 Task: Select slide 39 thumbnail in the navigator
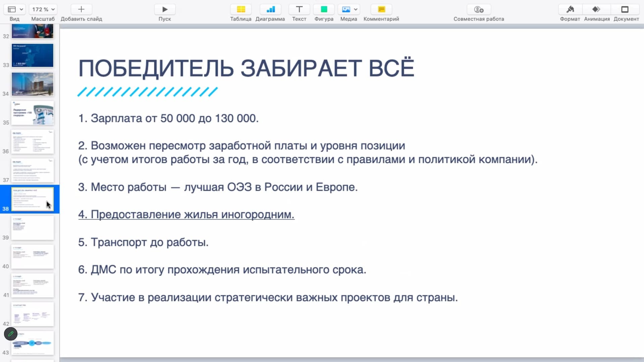coord(33,228)
